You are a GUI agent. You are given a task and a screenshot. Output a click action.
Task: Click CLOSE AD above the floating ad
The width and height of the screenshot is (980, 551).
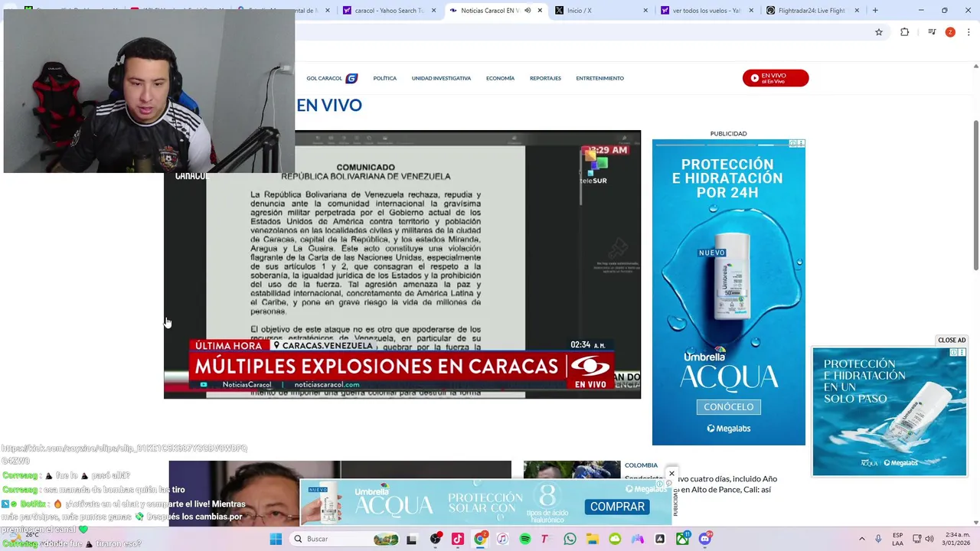tap(952, 341)
